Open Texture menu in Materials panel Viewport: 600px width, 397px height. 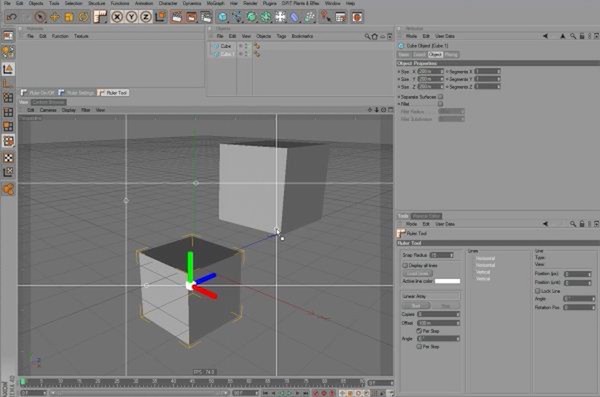81,36
